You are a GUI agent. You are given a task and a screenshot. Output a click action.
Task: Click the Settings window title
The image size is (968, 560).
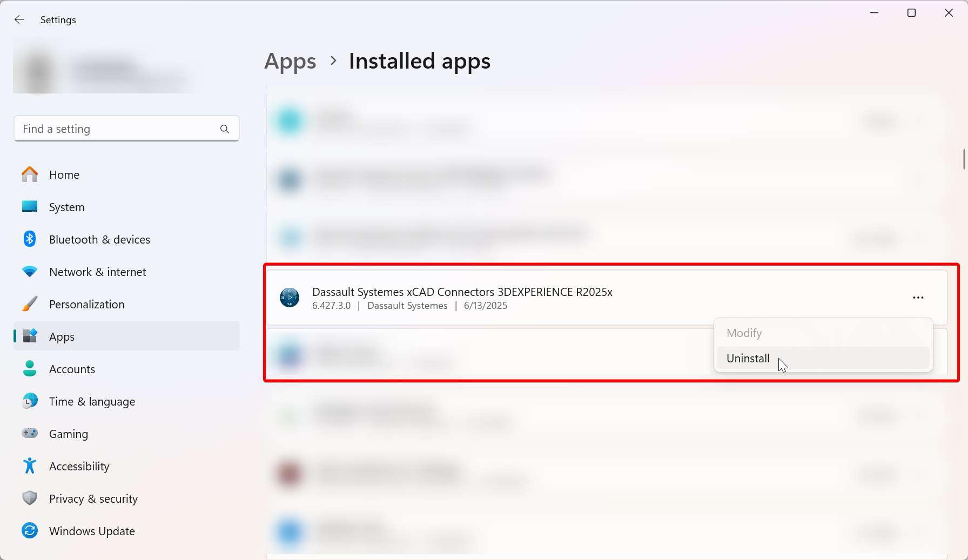58,20
